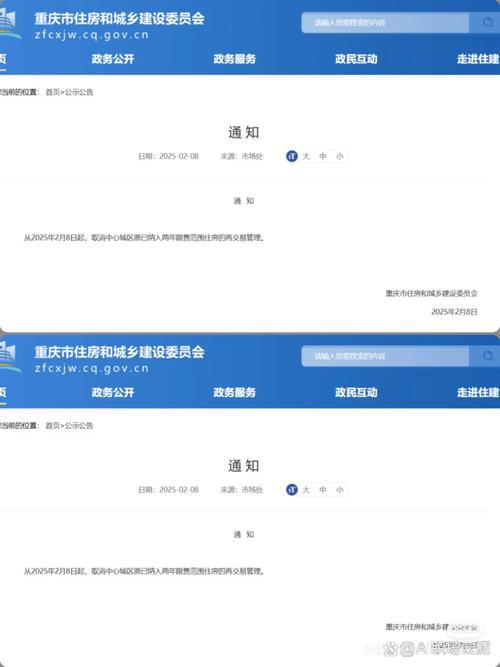Open 政务公开 menu in upper page
This screenshot has height=667, width=500.
pyautogui.click(x=113, y=59)
